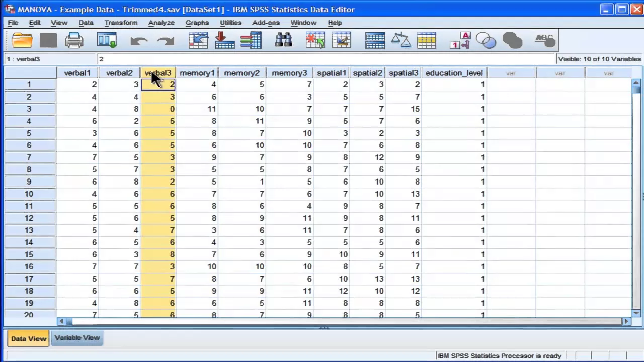
Task: Open the Graphs menu
Action: pos(197,23)
